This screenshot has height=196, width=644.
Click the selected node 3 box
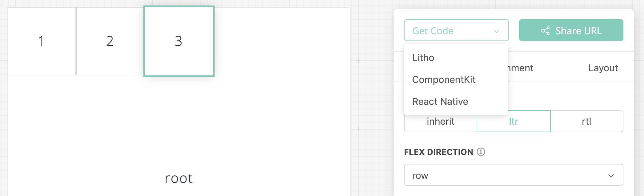click(x=179, y=41)
